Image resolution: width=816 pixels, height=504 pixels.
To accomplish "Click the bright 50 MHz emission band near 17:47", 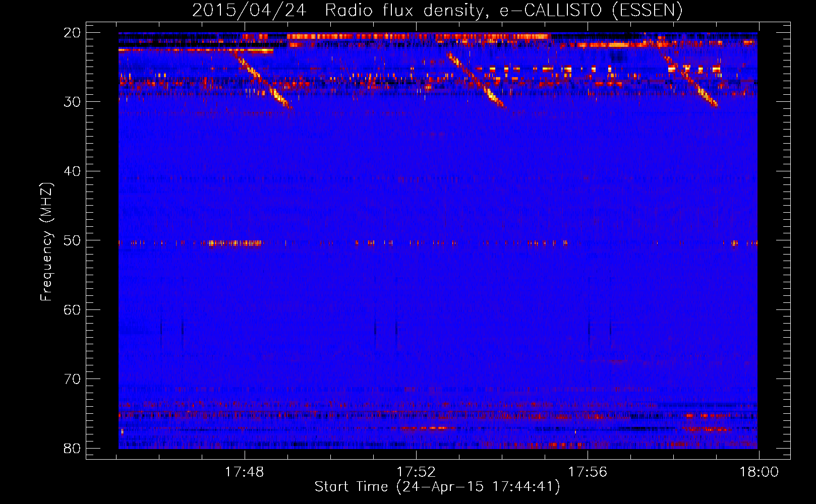I will [x=236, y=243].
